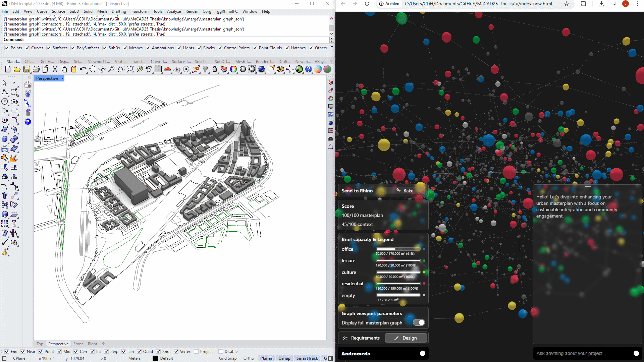Image resolution: width=644 pixels, height=362 pixels.
Task: Expand the selection filter overflow chevron
Action: (331, 47)
